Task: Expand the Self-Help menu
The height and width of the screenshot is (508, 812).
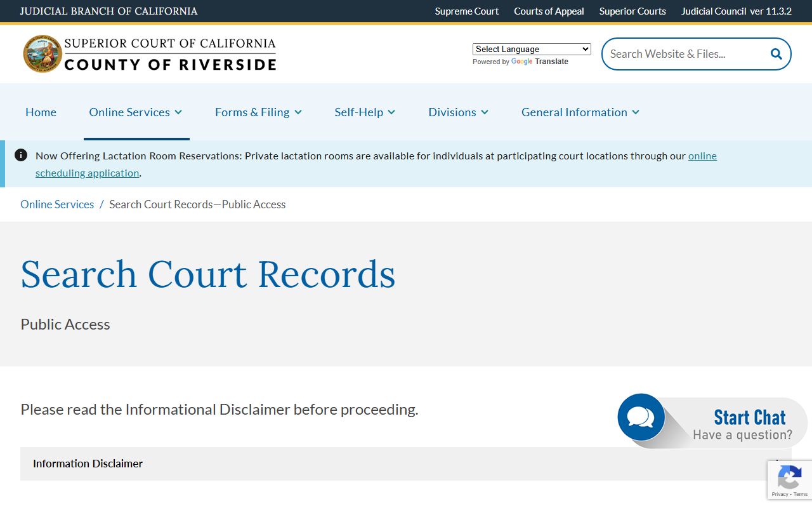Action: pyautogui.click(x=365, y=112)
